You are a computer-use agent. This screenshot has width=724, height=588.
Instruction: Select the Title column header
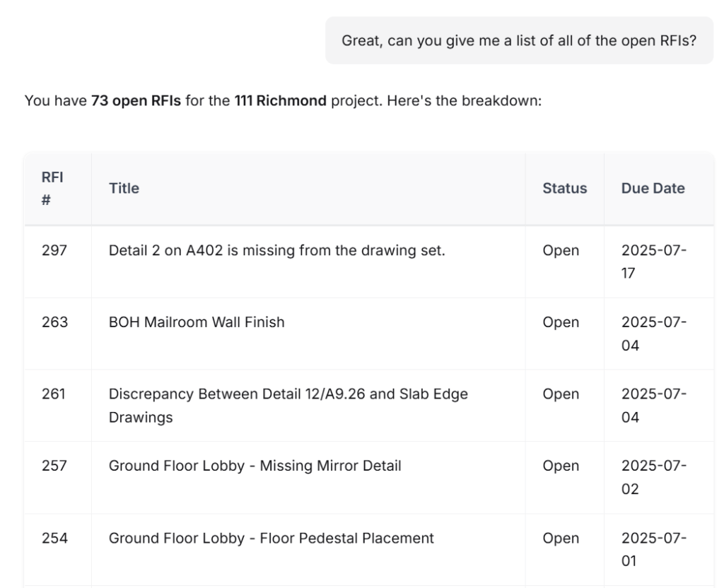[x=124, y=188]
